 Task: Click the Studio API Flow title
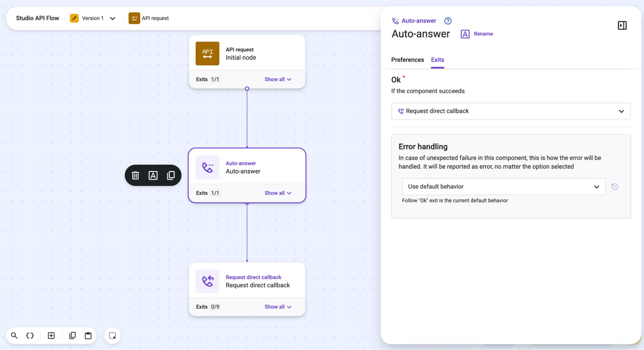37,18
